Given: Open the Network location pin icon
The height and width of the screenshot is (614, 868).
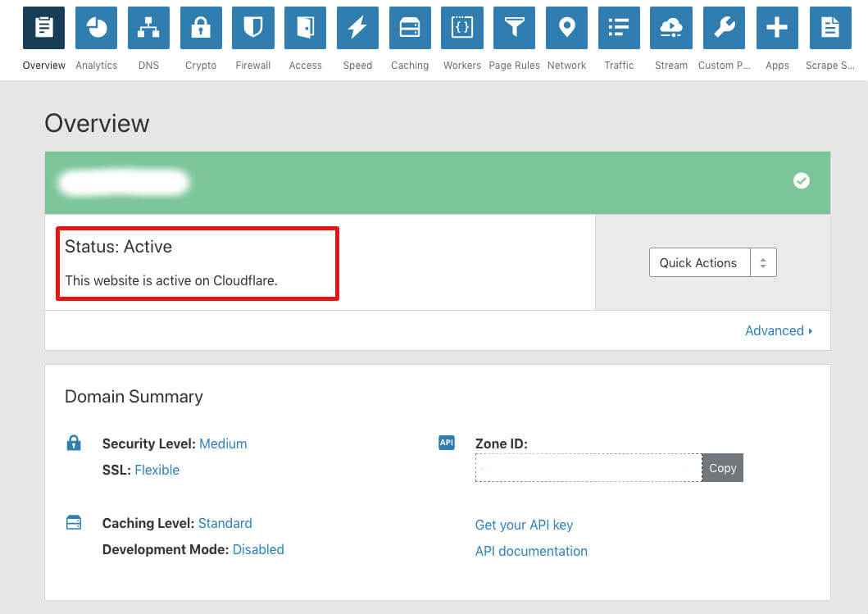Looking at the screenshot, I should pos(566,28).
